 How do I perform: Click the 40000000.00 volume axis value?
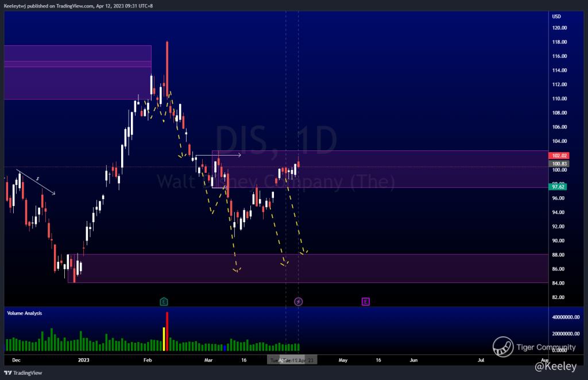566,317
